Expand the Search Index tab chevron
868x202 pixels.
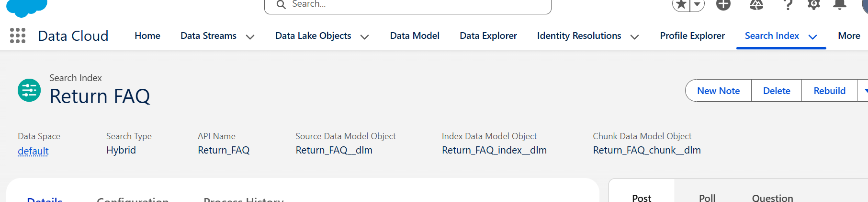[812, 36]
